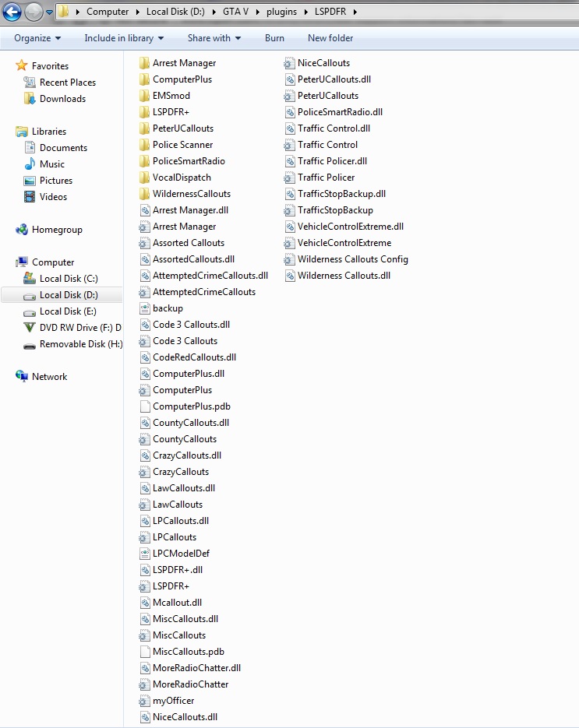Select the Favorites star icon

[21, 65]
